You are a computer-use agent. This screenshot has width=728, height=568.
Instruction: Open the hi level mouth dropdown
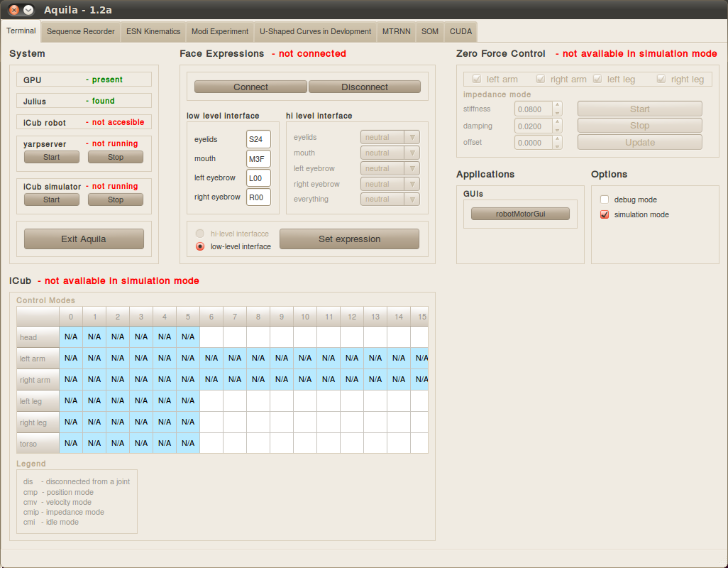(390, 153)
